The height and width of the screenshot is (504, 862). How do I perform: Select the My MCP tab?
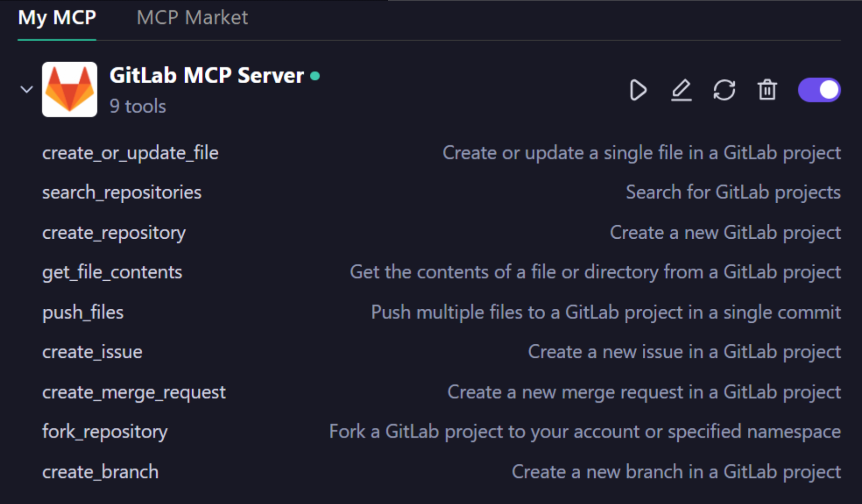point(56,18)
